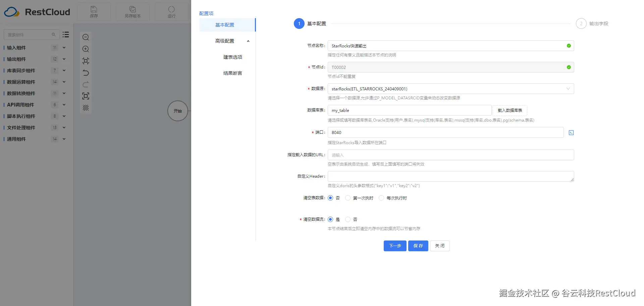Open the 数据源 dropdown
644x306 pixels.
coord(451,89)
